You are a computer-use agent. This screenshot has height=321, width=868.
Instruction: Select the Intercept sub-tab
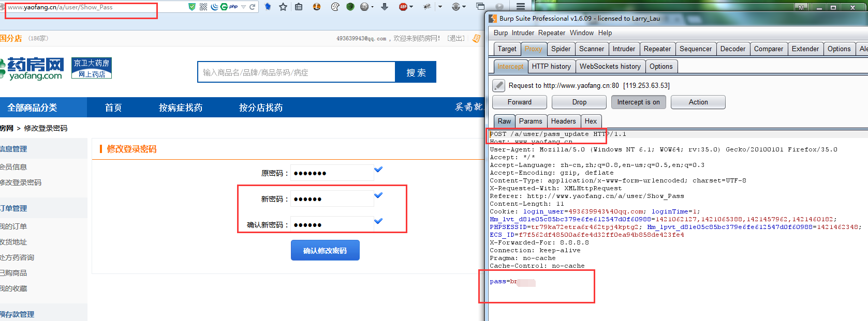510,66
